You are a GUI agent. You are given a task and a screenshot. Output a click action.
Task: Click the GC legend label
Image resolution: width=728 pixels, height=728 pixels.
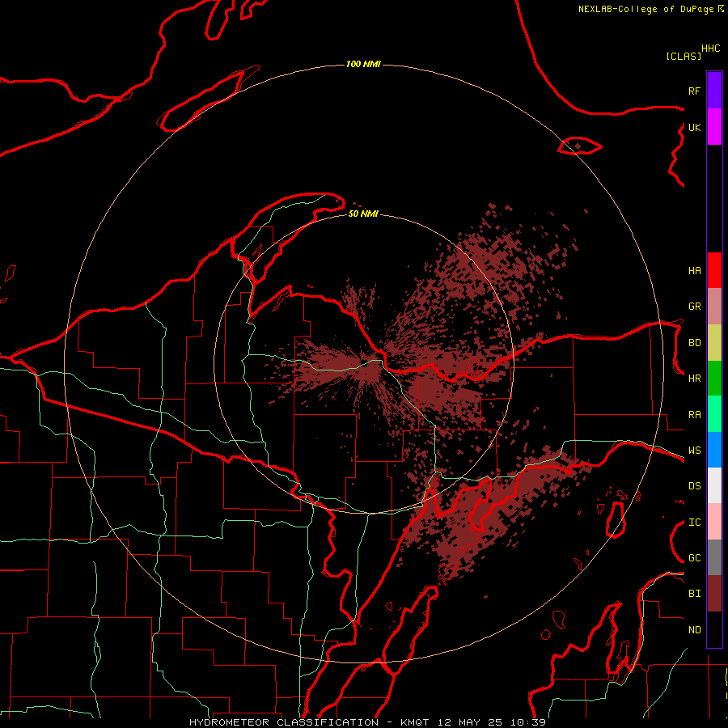pos(694,558)
